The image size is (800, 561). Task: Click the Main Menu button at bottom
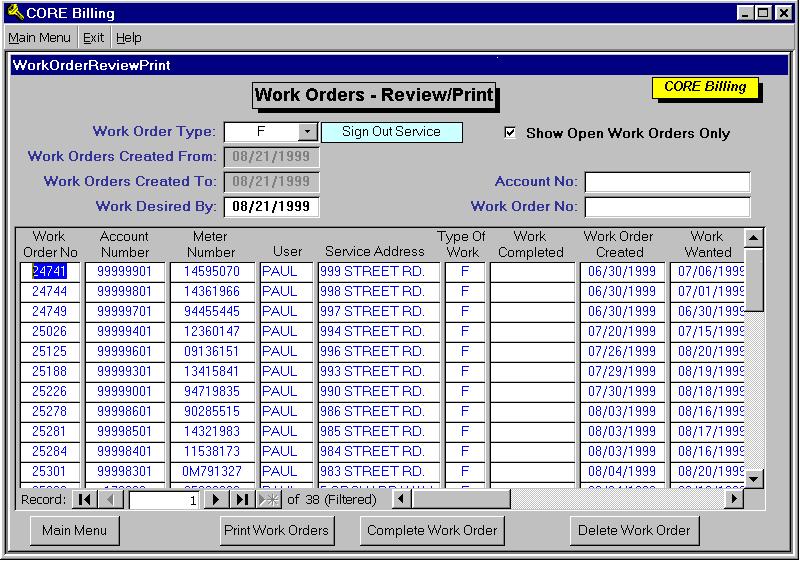pyautogui.click(x=74, y=530)
